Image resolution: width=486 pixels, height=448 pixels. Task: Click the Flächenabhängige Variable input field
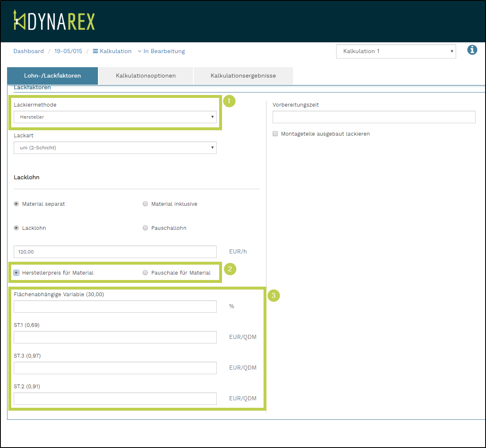[x=115, y=307]
